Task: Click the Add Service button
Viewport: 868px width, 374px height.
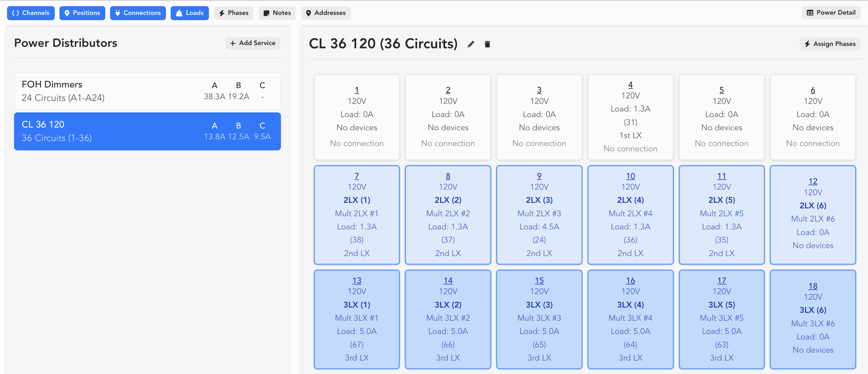Action: pyautogui.click(x=253, y=43)
